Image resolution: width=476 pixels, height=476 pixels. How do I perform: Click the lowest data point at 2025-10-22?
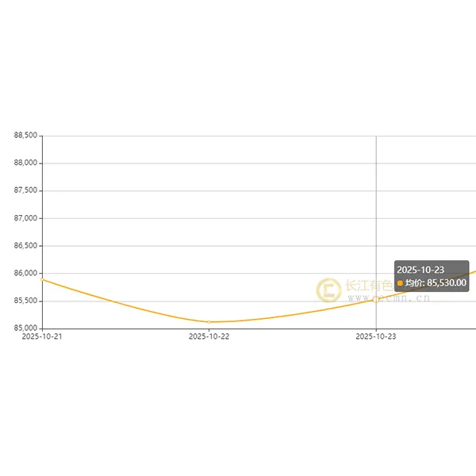[x=209, y=322]
